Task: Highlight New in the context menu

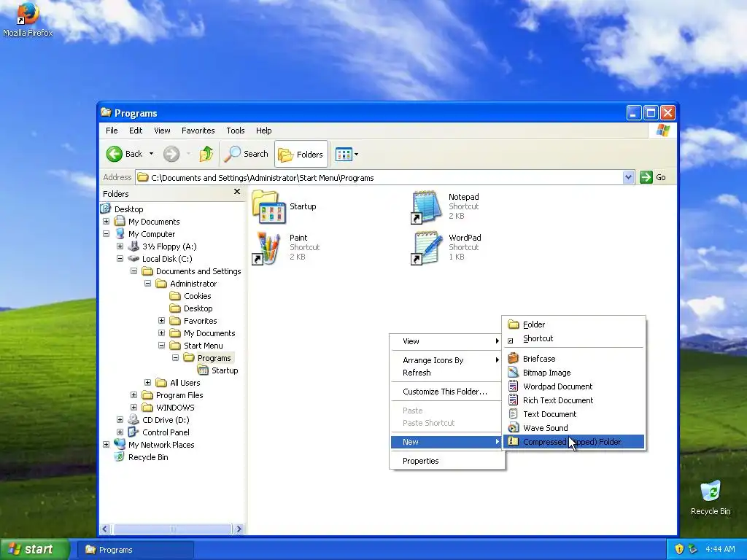Action: (447, 442)
